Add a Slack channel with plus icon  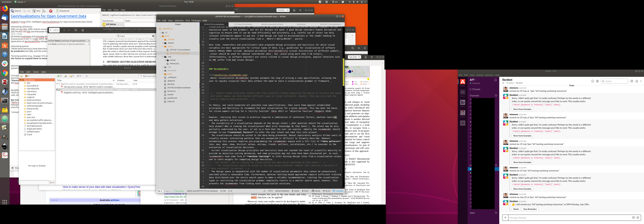[496, 96]
